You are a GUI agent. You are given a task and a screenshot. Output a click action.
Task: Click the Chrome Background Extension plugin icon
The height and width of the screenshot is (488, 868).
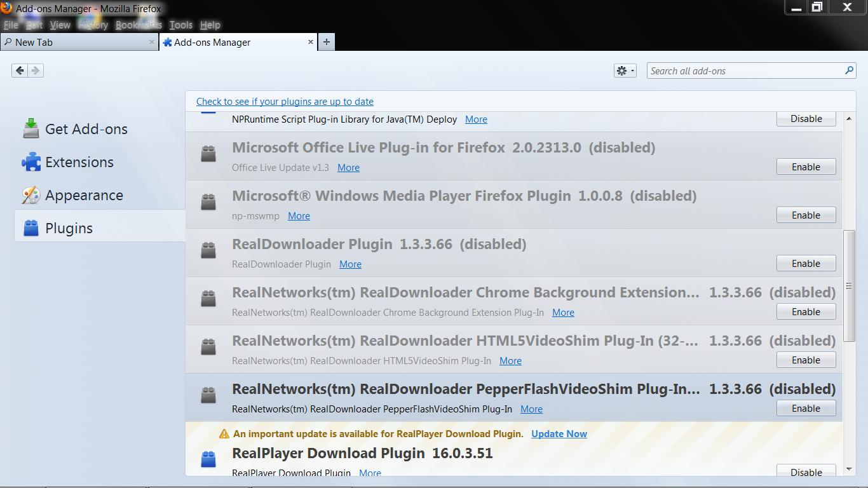click(208, 298)
